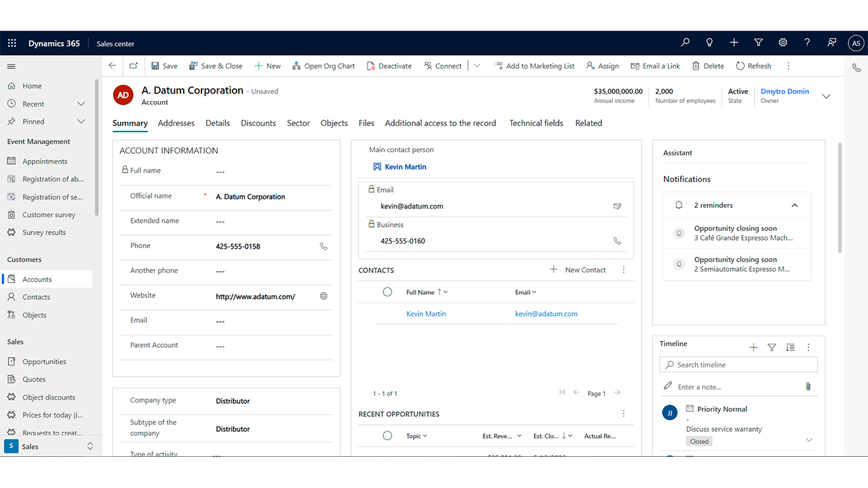Open Org Chart for this account
This screenshot has width=868, height=488.
pos(323,66)
